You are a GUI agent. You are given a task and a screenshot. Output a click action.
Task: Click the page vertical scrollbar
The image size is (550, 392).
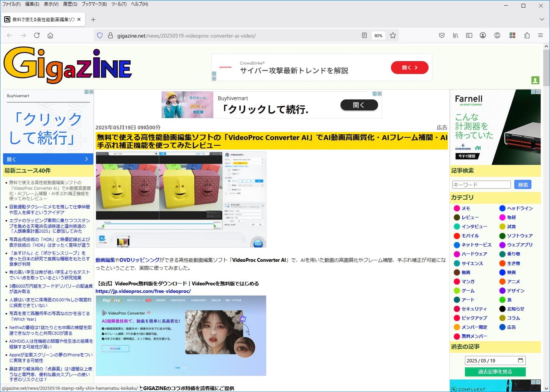546,68
